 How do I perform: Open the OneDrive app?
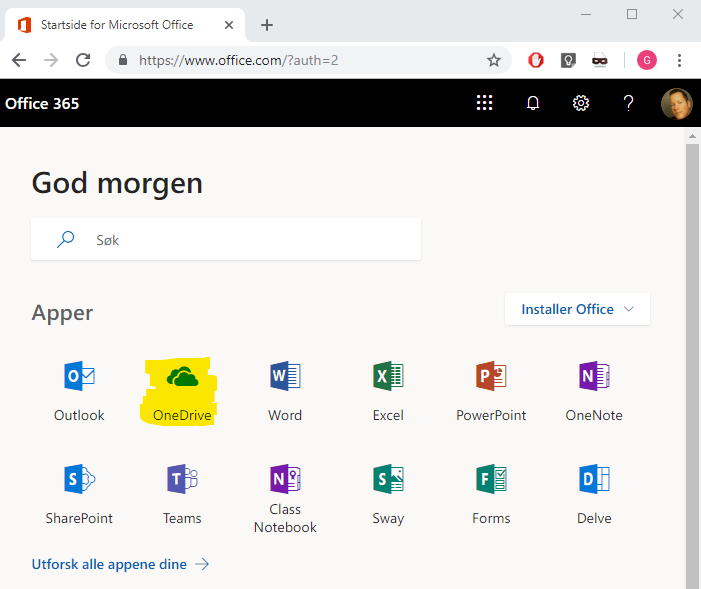[182, 391]
